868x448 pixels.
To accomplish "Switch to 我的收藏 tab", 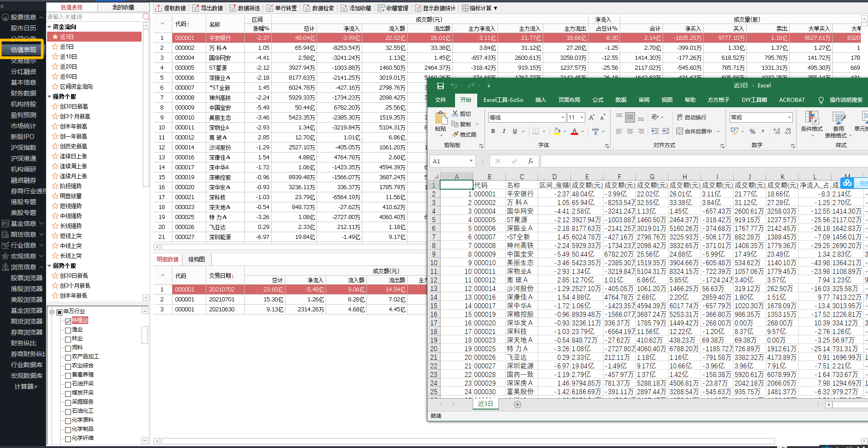I will click(x=123, y=7).
